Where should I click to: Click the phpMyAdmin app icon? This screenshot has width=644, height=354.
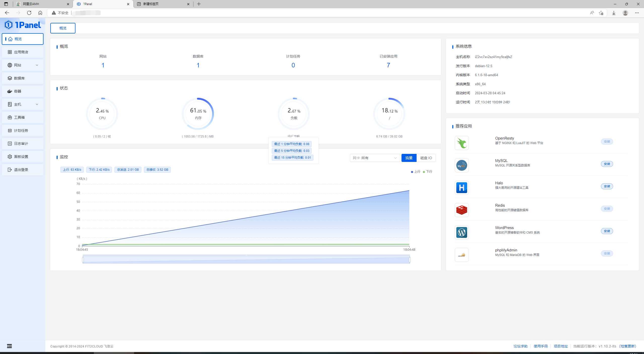coord(462,255)
